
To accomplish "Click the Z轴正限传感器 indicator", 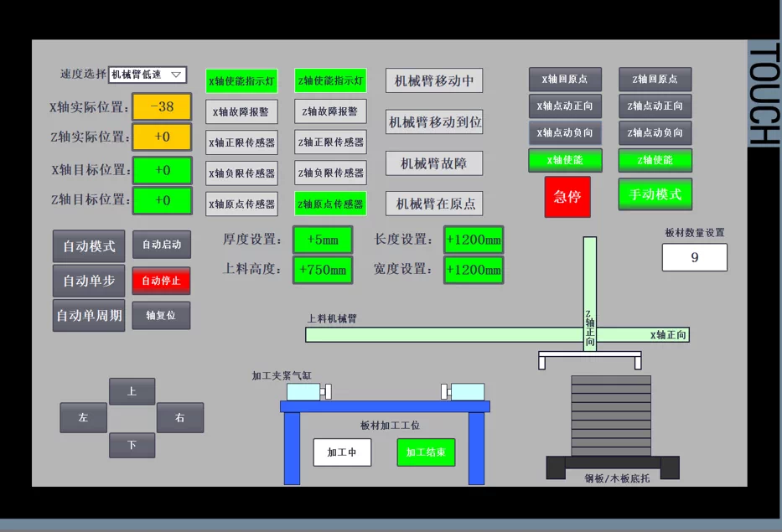I will 330,142.
